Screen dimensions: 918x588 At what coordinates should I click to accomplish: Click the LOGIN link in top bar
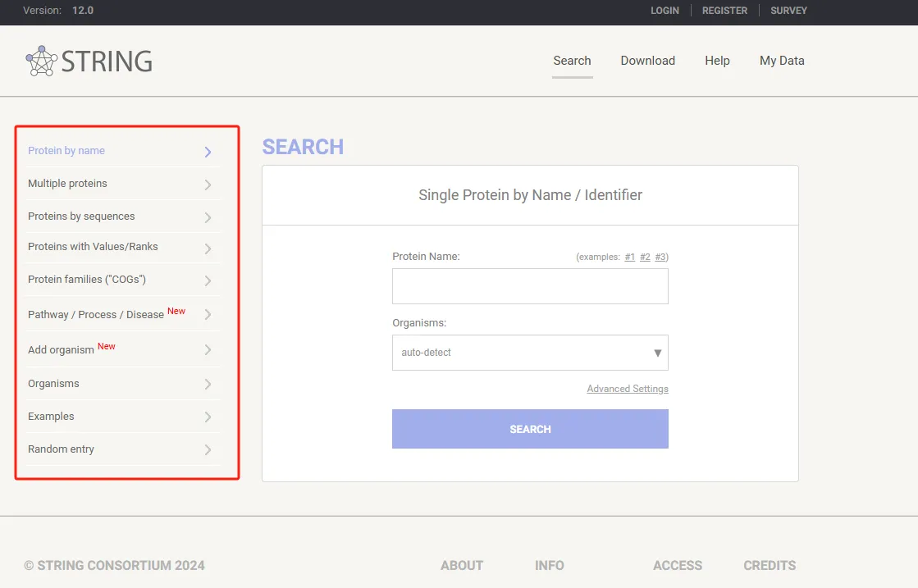[665, 11]
